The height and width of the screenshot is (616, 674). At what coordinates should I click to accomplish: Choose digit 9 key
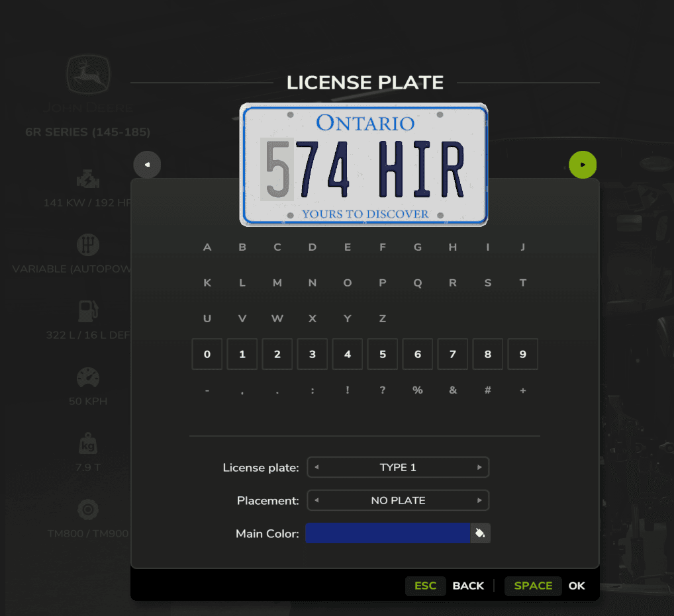(522, 354)
